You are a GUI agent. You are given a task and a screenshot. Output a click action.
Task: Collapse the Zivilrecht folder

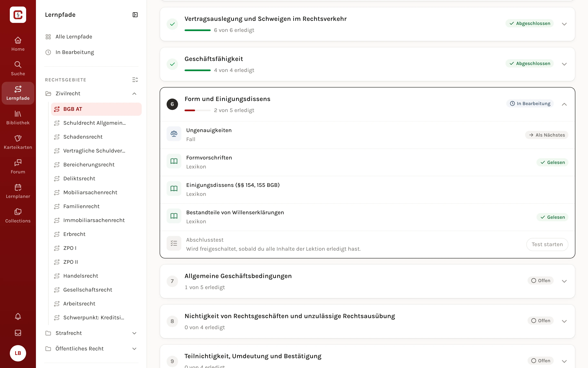point(134,94)
